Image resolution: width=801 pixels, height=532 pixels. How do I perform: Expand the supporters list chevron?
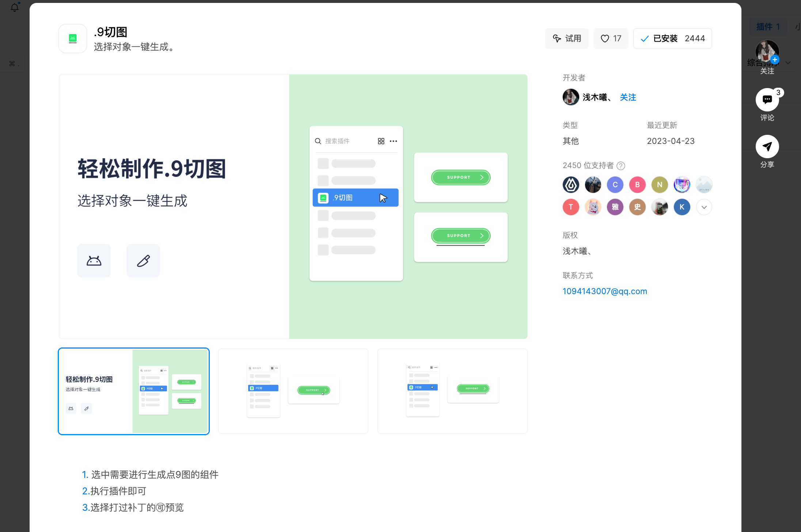coord(704,207)
